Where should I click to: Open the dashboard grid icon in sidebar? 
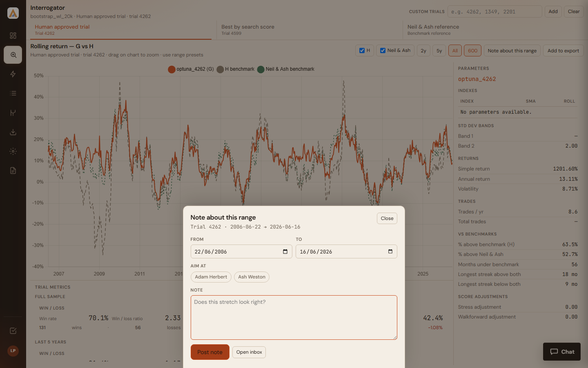(x=13, y=36)
